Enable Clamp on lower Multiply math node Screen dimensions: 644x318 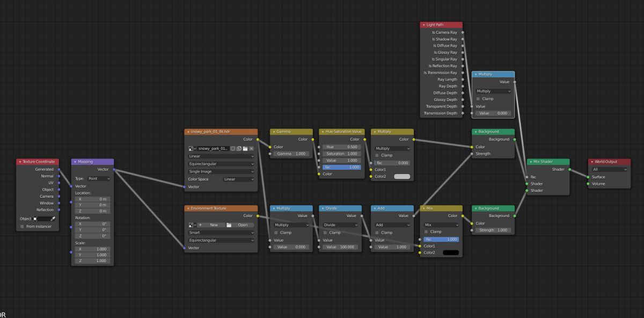point(276,233)
